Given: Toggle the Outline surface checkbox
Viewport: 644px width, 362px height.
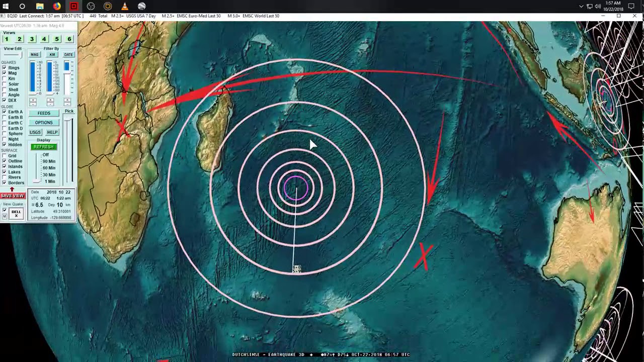Looking at the screenshot, I should [x=5, y=161].
